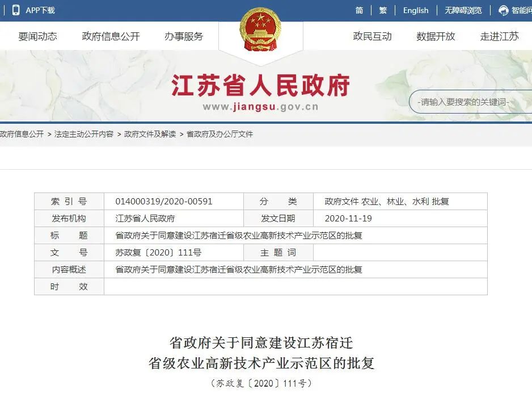Screen dimensions: 532x406
Task: Go to 政府信息公开 breadcrumb
Action: (22, 134)
